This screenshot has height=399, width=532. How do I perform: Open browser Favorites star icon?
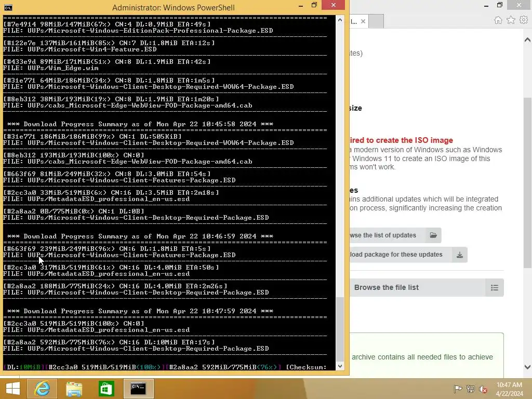point(511,20)
